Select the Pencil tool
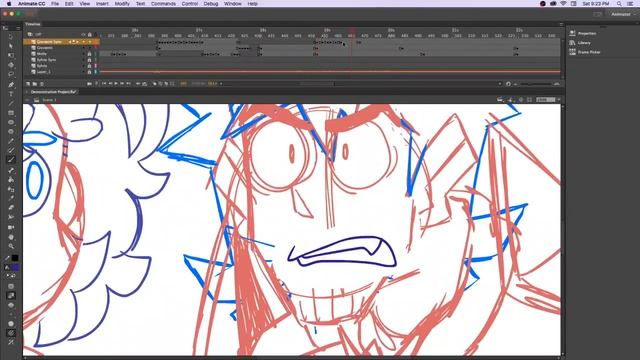Screen dimensions: 640x360 click(11, 141)
